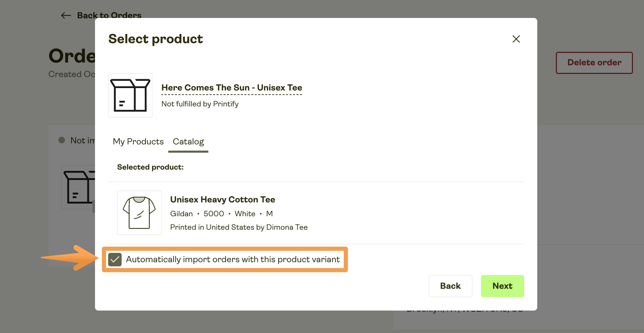Click the Unisex Heavy Cotton Tee title
The image size is (644, 333).
point(222,200)
